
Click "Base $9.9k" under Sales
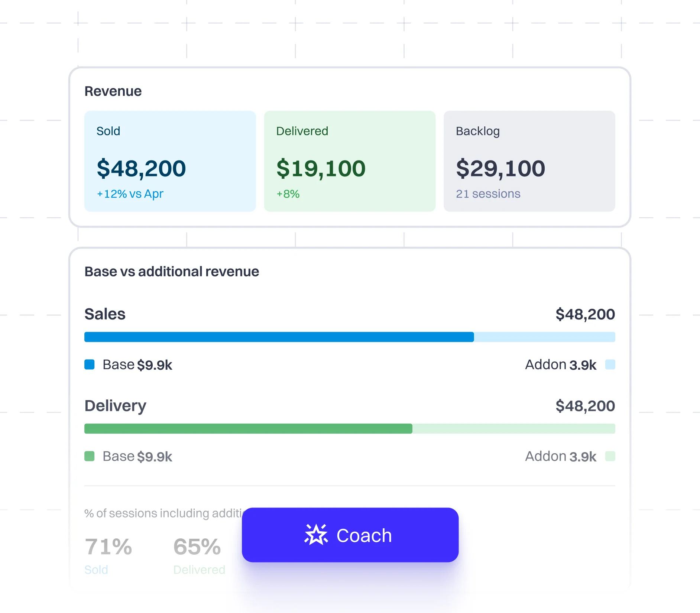[137, 365]
